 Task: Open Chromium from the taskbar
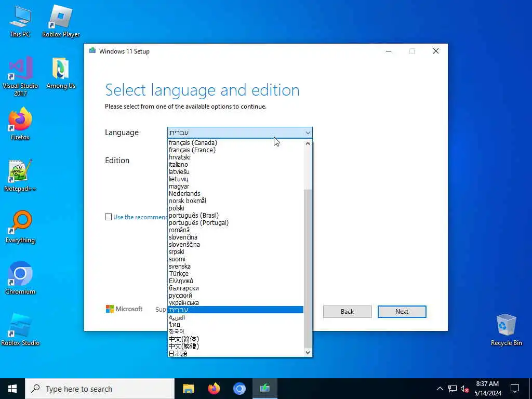pos(239,389)
